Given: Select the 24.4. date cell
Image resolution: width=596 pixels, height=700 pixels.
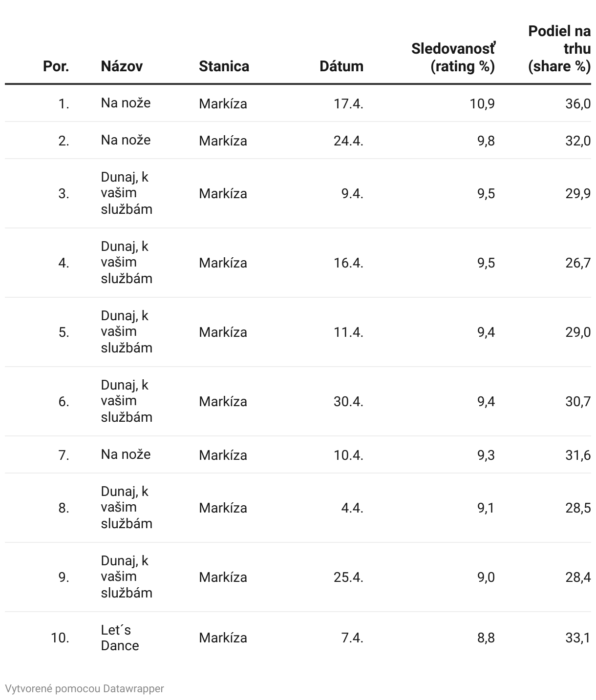Looking at the screenshot, I should pos(348,141).
